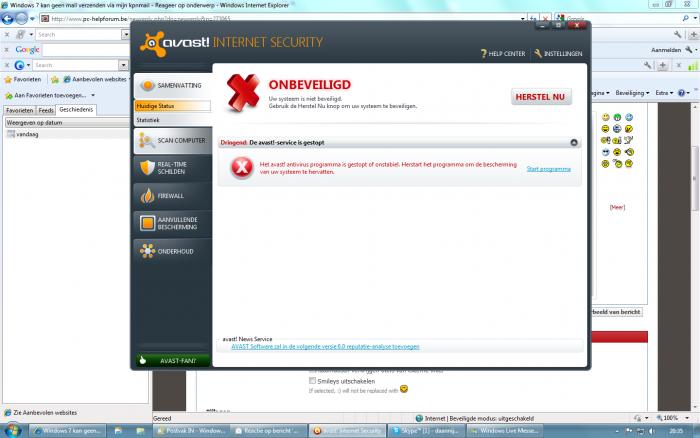Click the Favorieten star in Internet Explorer
The width and height of the screenshot is (700, 438).
coord(8,79)
